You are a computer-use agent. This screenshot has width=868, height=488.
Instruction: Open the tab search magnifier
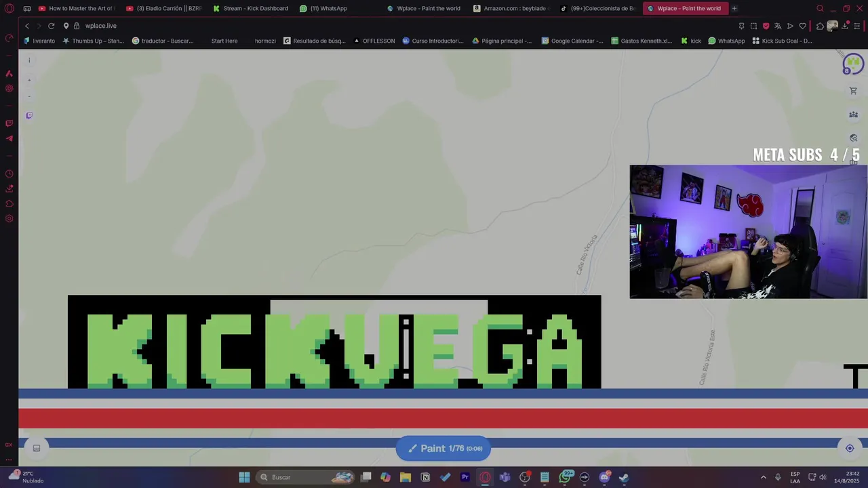tap(820, 9)
